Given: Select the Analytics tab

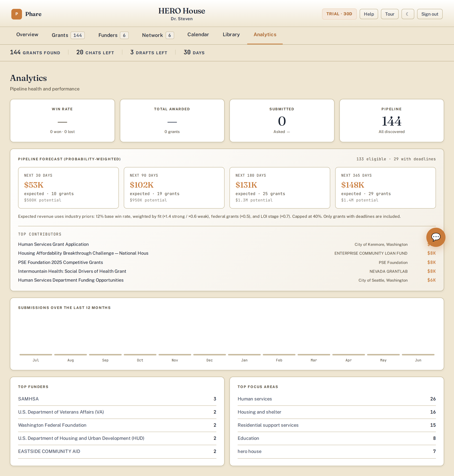Looking at the screenshot, I should (x=265, y=35).
